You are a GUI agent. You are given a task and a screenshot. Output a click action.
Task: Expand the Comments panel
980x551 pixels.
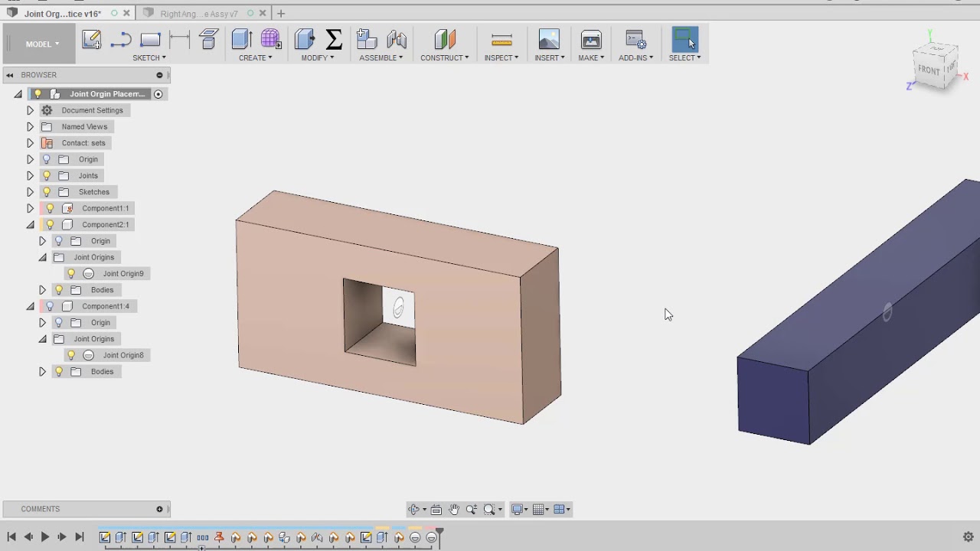[159, 509]
